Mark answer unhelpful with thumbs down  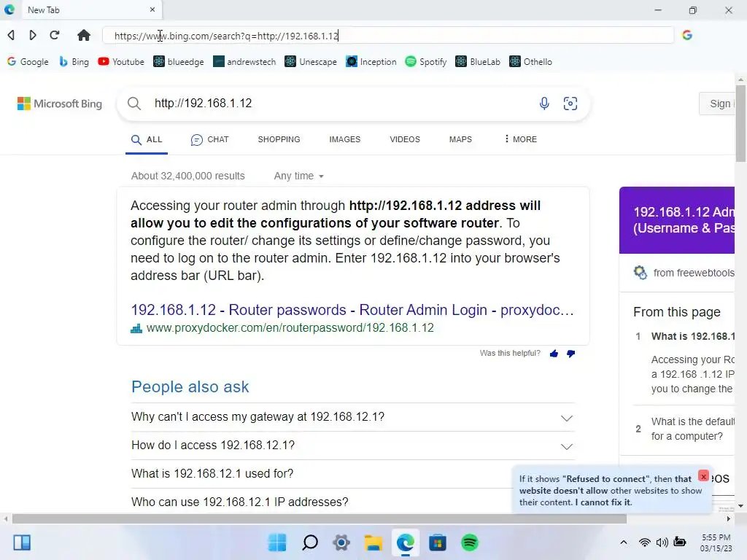570,354
